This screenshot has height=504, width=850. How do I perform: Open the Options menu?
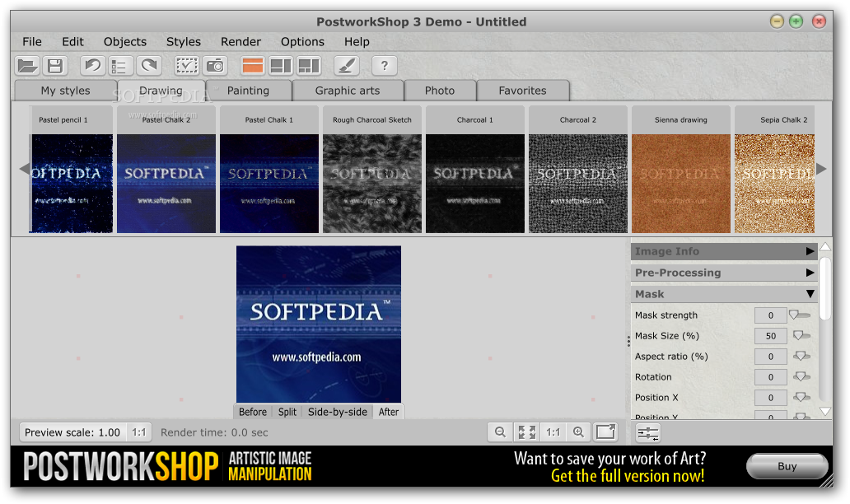click(x=302, y=42)
